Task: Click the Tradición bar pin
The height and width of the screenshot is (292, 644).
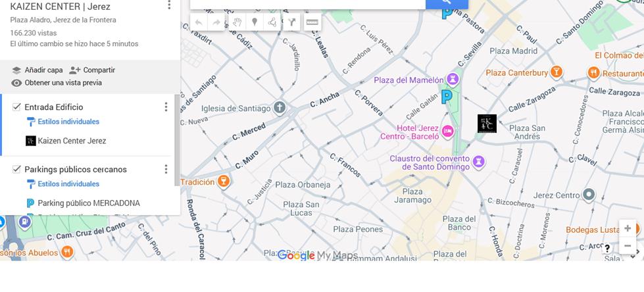Action: click(223, 181)
